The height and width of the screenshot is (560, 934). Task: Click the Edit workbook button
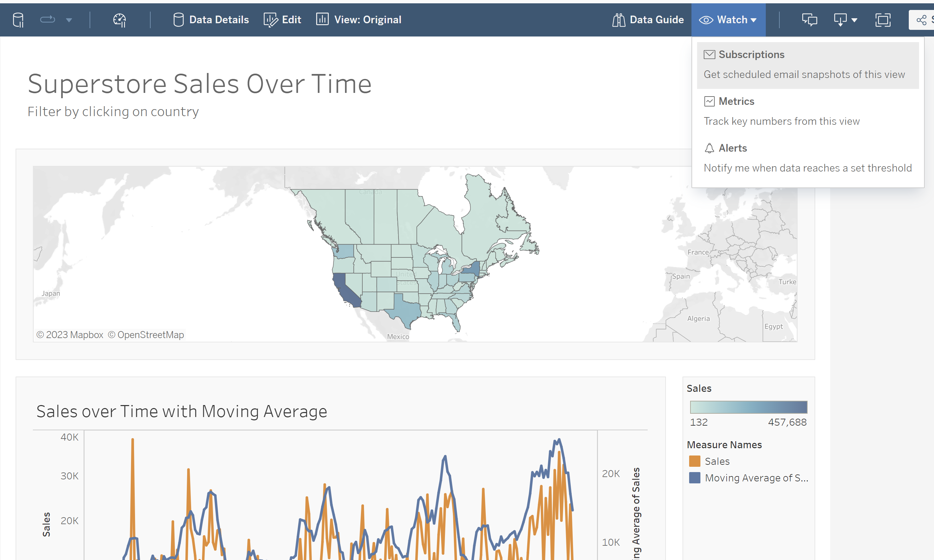tap(282, 20)
